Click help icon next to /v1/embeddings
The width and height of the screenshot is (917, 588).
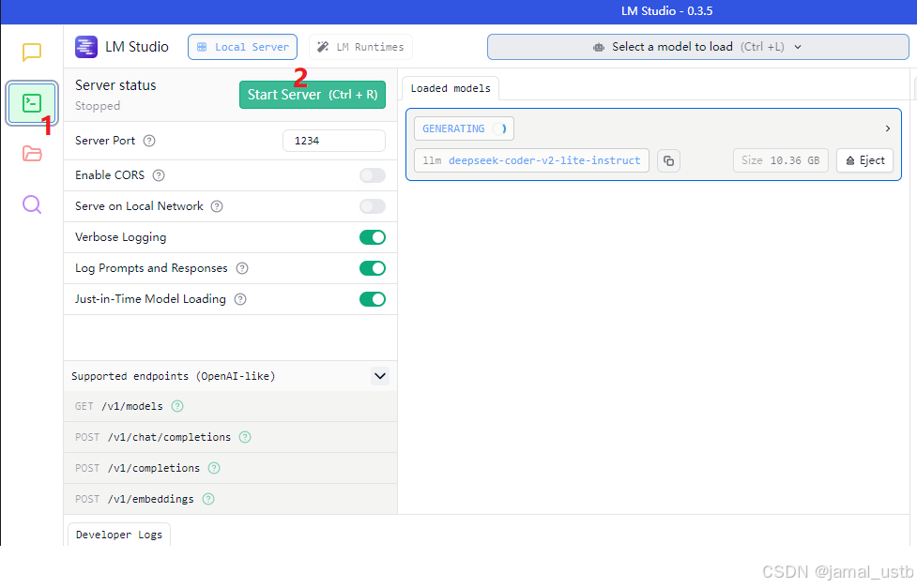208,499
